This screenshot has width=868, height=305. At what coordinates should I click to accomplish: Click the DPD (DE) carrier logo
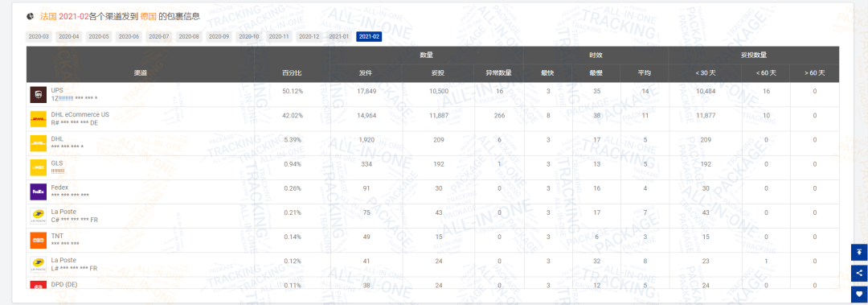click(x=39, y=285)
